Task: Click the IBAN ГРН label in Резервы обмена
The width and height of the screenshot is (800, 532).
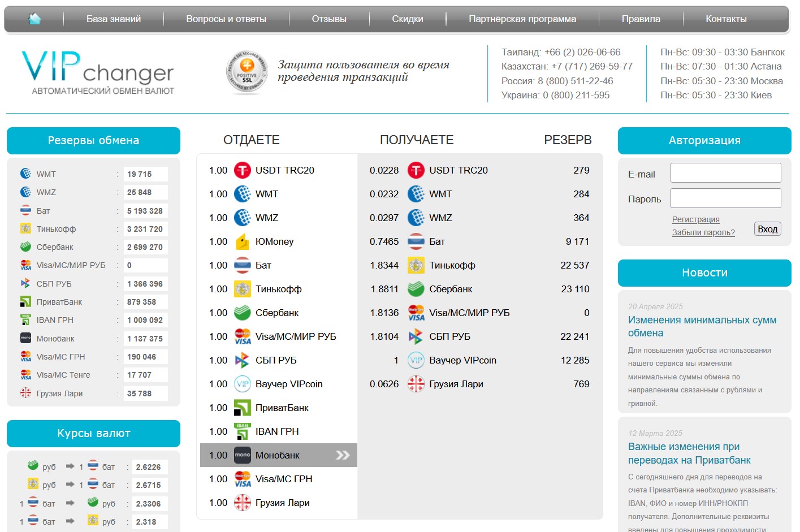Action: 55,320
